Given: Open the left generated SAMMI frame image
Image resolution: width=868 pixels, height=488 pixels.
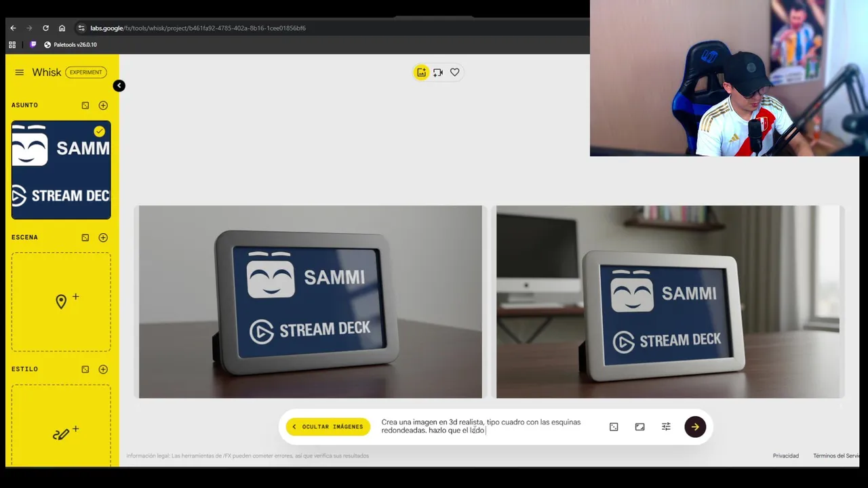Looking at the screenshot, I should (311, 302).
